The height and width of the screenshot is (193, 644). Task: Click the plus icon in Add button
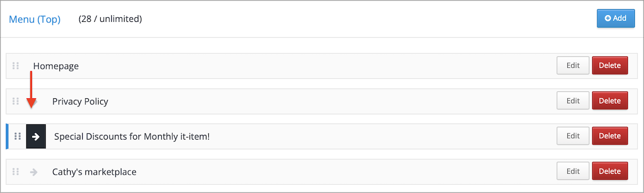tap(608, 18)
